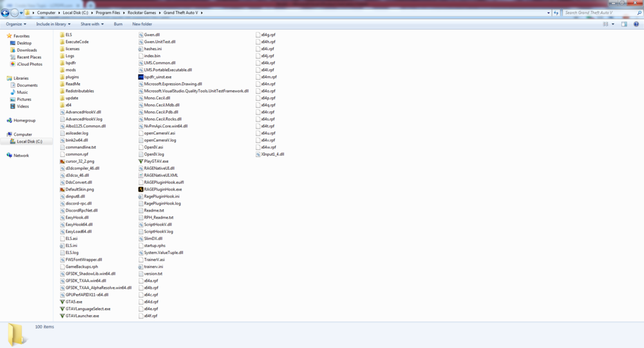Select the GTAVLauncher.exe icon
This screenshot has width=644, height=348.
tap(62, 316)
